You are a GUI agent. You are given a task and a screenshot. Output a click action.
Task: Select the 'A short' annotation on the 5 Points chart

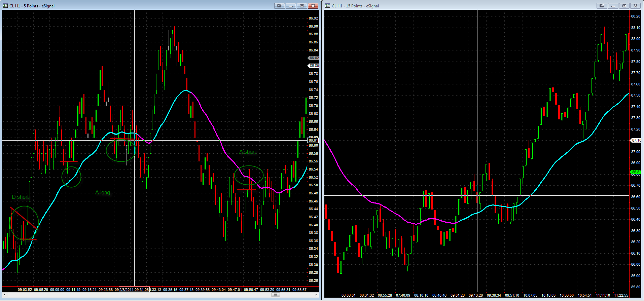coord(247,152)
